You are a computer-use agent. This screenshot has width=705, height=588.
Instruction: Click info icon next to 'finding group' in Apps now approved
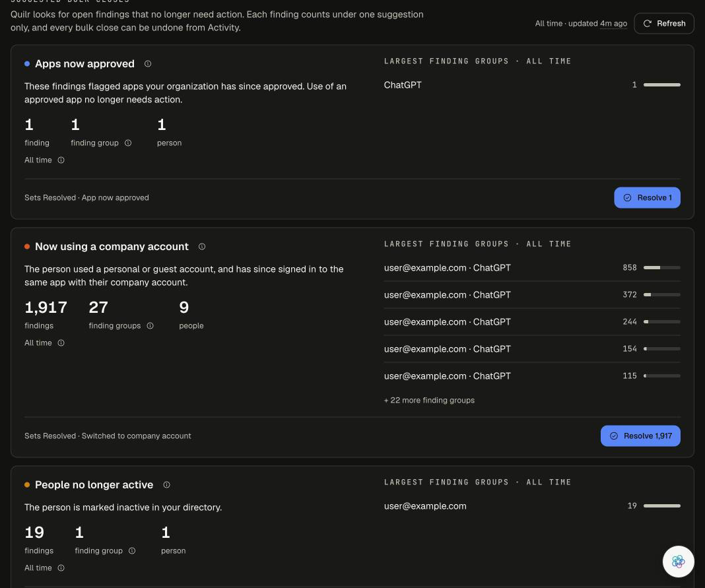[128, 143]
